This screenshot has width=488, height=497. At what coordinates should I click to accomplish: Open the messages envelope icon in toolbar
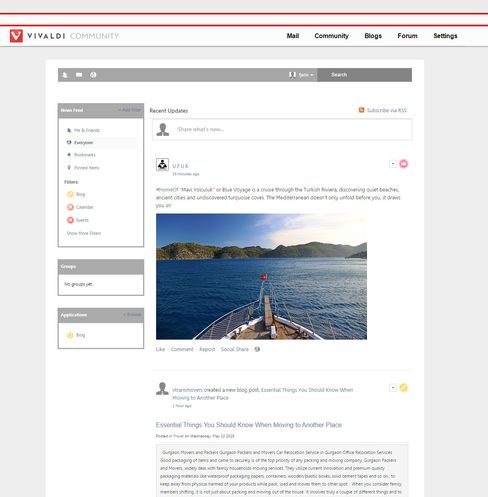point(79,75)
